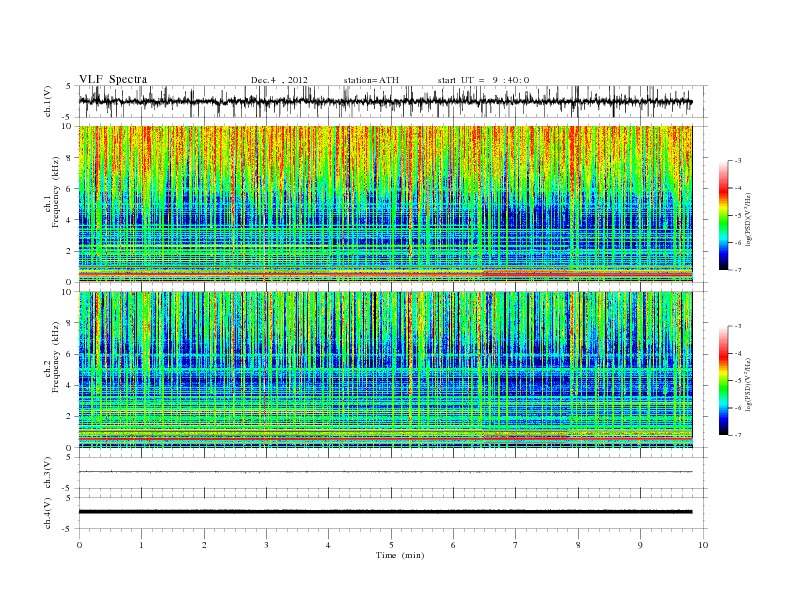The height and width of the screenshot is (612, 792).
Task: Click the "-4" label on lower colorbar
Action: pyautogui.click(x=737, y=353)
